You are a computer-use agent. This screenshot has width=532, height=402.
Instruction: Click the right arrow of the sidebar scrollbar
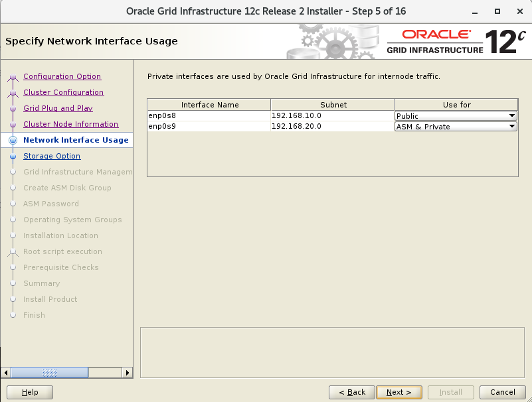[128, 373]
